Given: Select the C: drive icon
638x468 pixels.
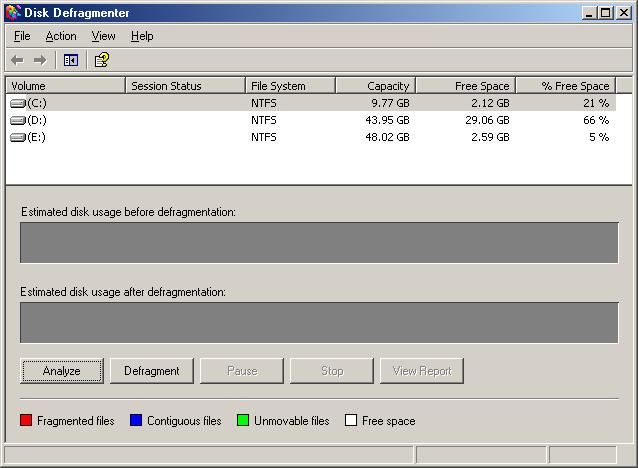Looking at the screenshot, I should click(x=18, y=103).
